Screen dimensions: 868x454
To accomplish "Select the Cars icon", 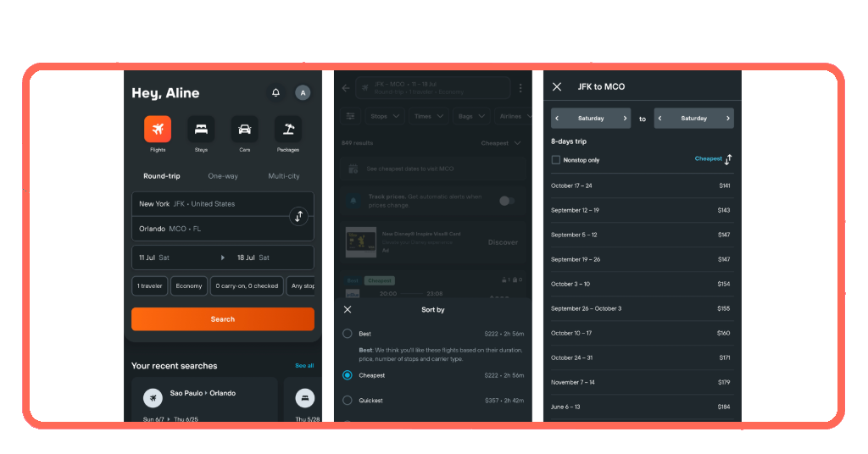I will coord(245,129).
